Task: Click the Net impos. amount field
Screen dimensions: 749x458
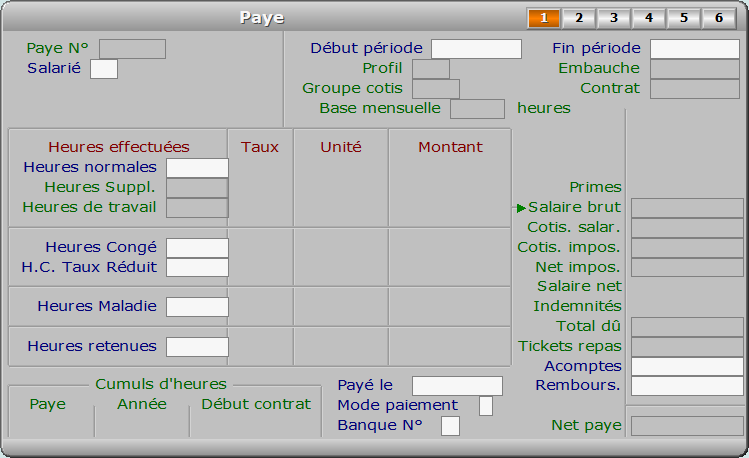Action: (687, 267)
